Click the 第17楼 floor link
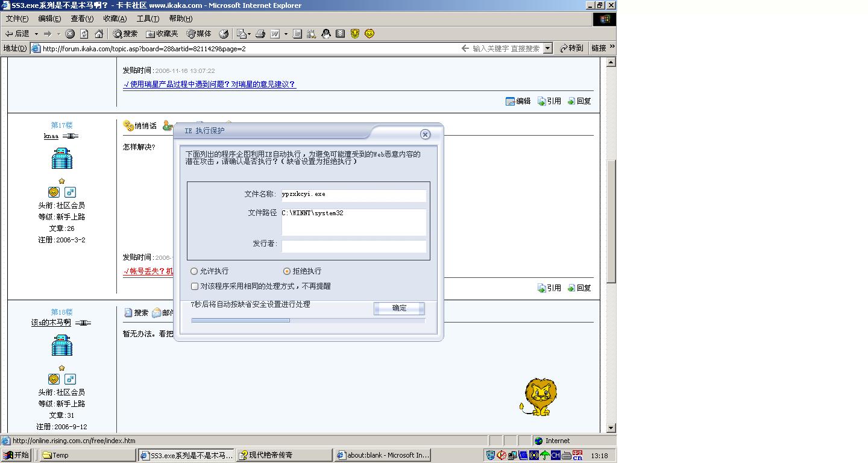This screenshot has width=868, height=463. tap(61, 125)
